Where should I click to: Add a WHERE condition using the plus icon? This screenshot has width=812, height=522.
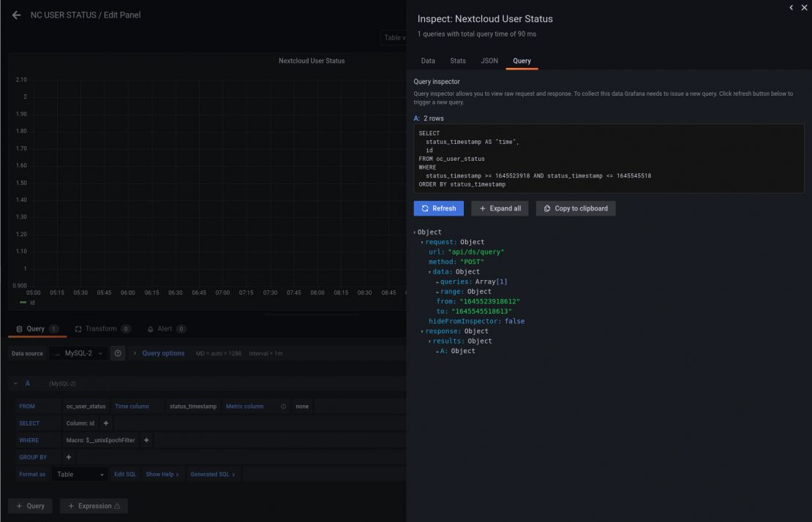click(x=146, y=439)
